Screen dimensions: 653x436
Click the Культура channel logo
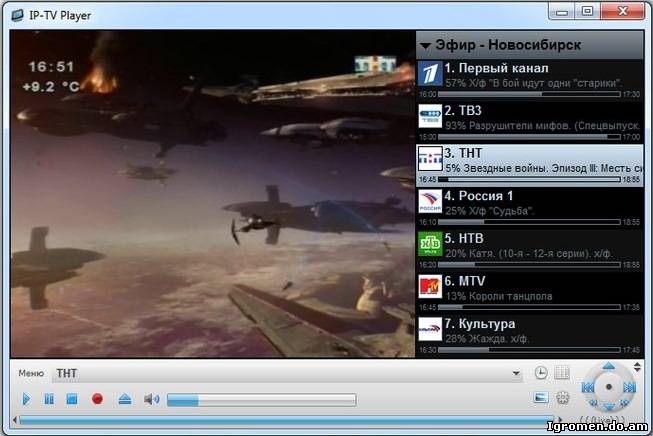click(x=430, y=329)
